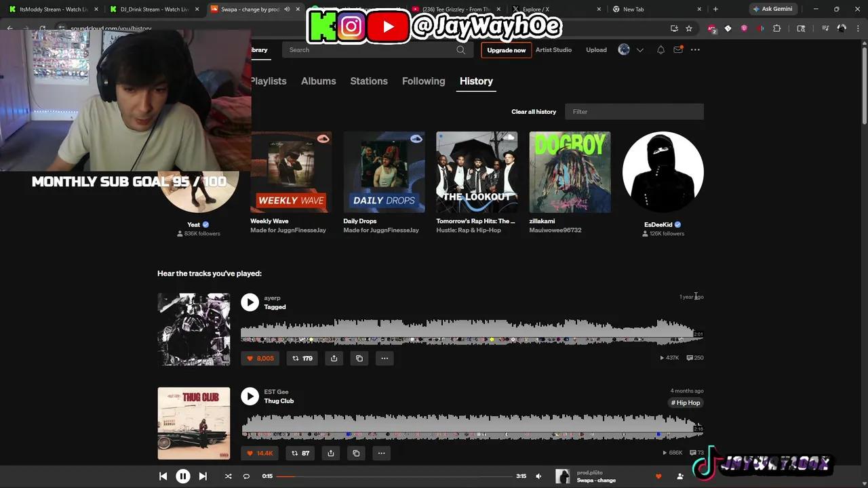868x488 pixels.
Task: Focus the Filter input field
Action: pyautogui.click(x=634, y=112)
